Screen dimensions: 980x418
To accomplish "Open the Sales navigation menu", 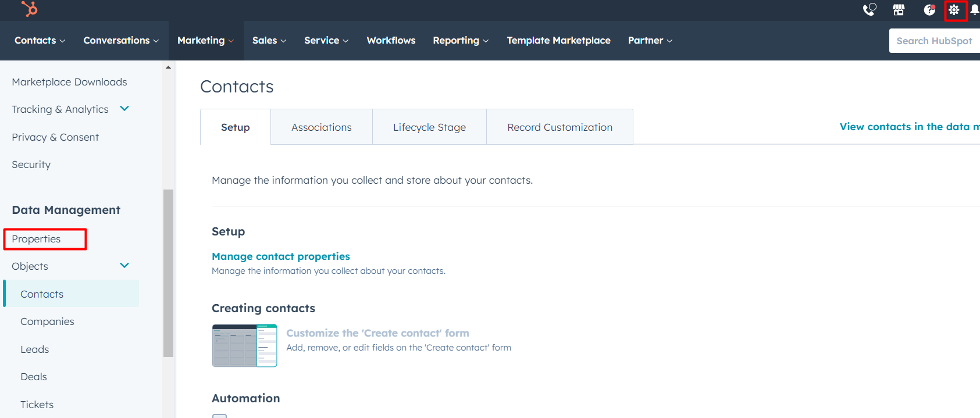I will coord(269,40).
